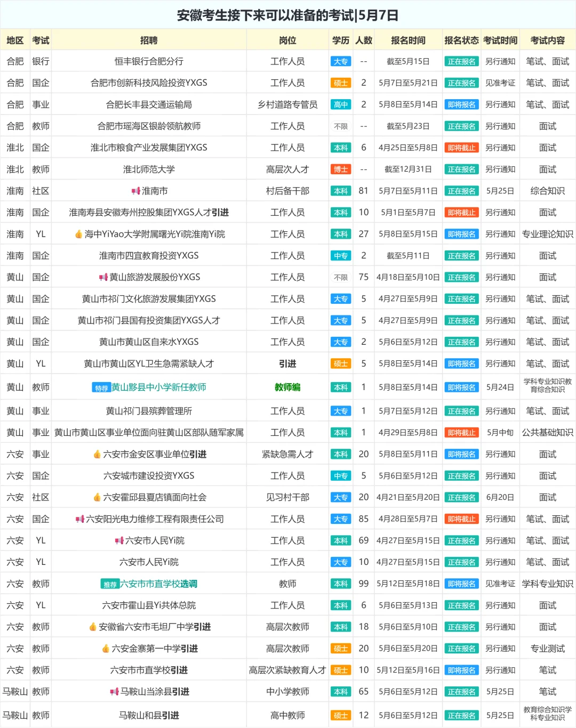Select the 乡村道路专管员 position cell
The width and height of the screenshot is (576, 728).
coord(287,104)
